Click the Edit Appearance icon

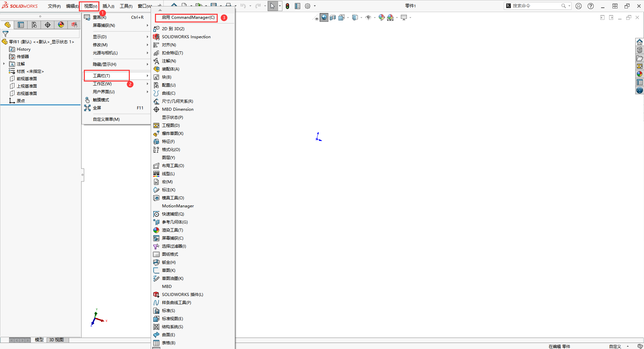(381, 17)
